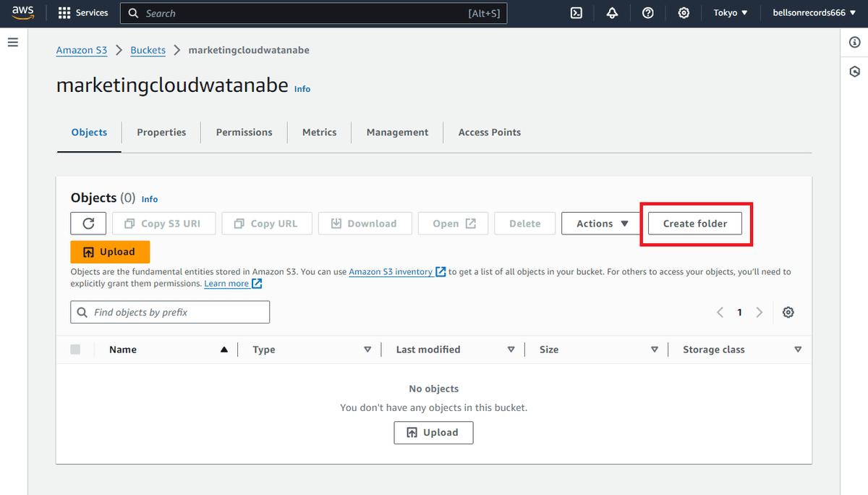This screenshot has height=495, width=868.
Task: Sort by Type column arrow
Action: (367, 350)
